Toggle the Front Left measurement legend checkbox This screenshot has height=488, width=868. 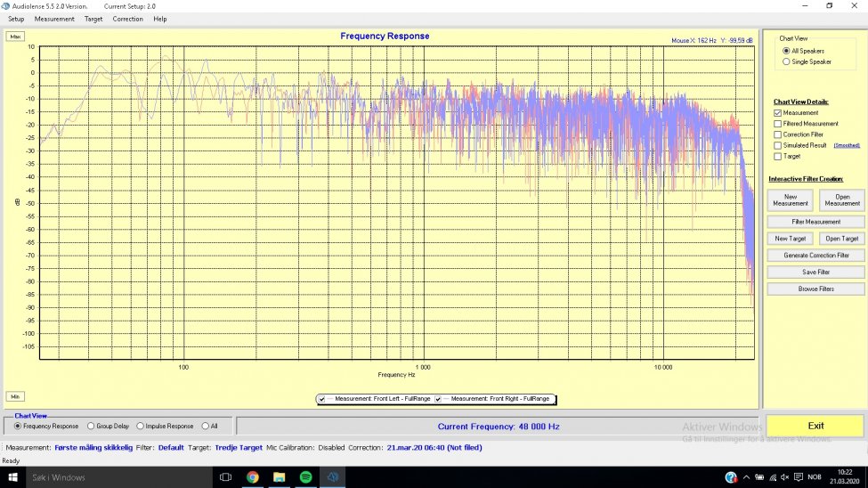(322, 399)
